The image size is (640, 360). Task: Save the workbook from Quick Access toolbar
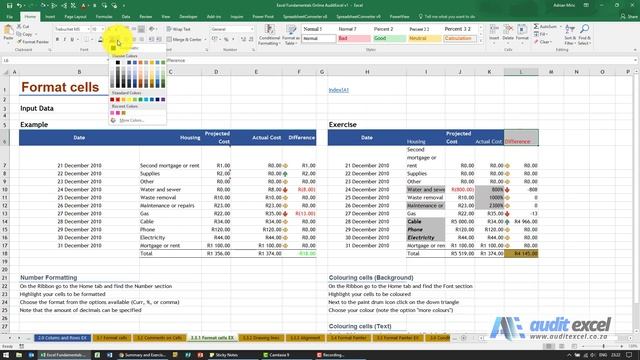(9, 5)
